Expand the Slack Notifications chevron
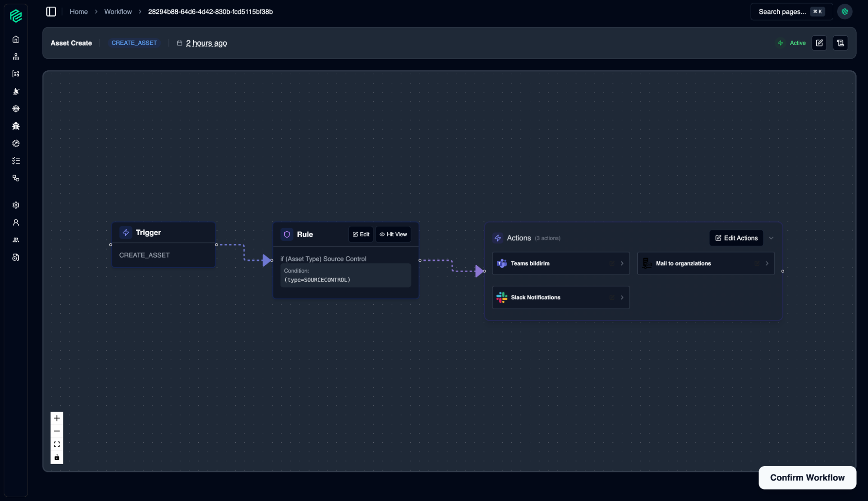Screen dimensions: 868x501 click(622, 297)
